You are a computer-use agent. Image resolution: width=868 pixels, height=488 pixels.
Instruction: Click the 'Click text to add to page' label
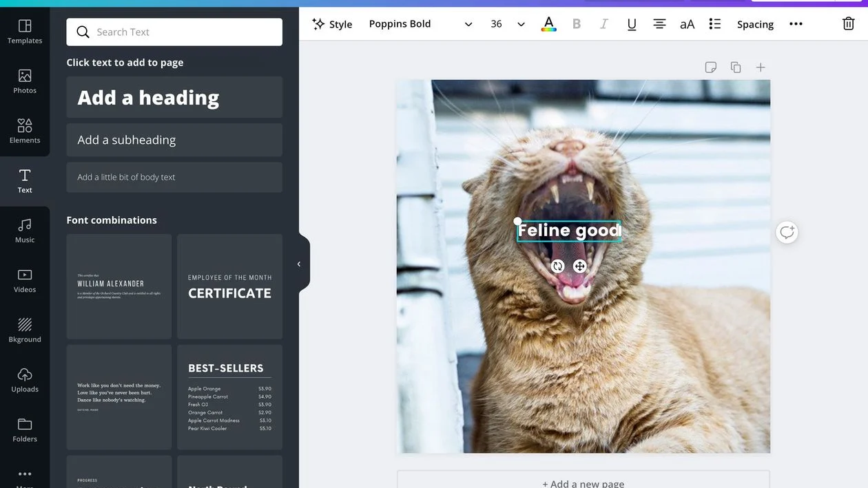coord(125,63)
